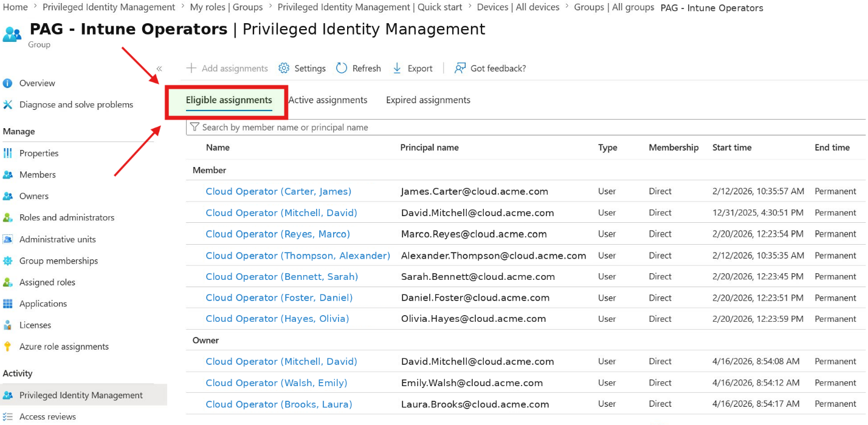
Task: Go to Home breadcrumb
Action: [x=15, y=7]
